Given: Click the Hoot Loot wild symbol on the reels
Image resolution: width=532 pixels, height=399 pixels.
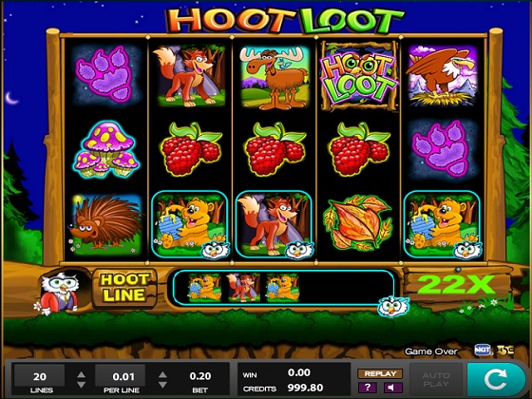Looking at the screenshot, I should click(x=359, y=76).
